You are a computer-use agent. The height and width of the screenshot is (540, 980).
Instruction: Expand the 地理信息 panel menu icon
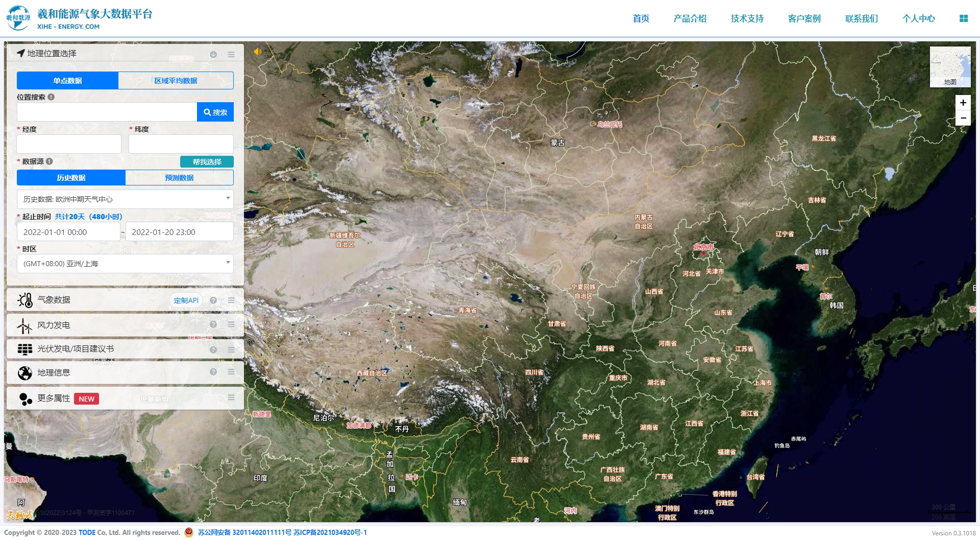point(231,372)
